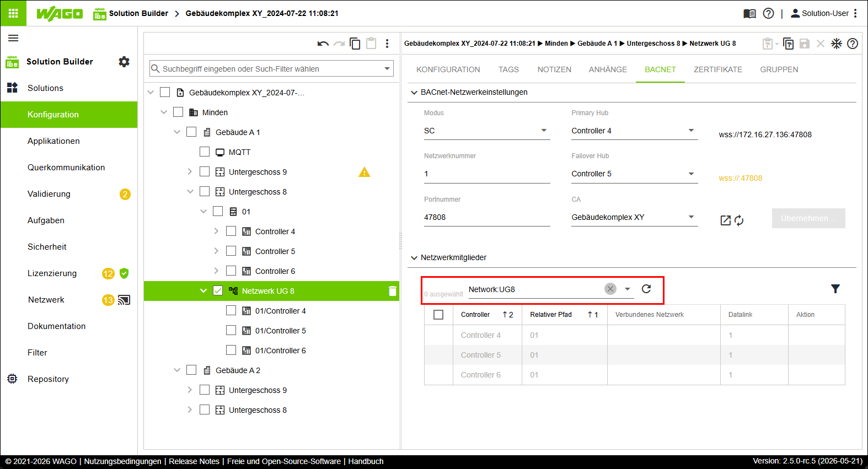Click Lizenzierung green shield icon
This screenshot has width=868, height=469.
(124, 273)
